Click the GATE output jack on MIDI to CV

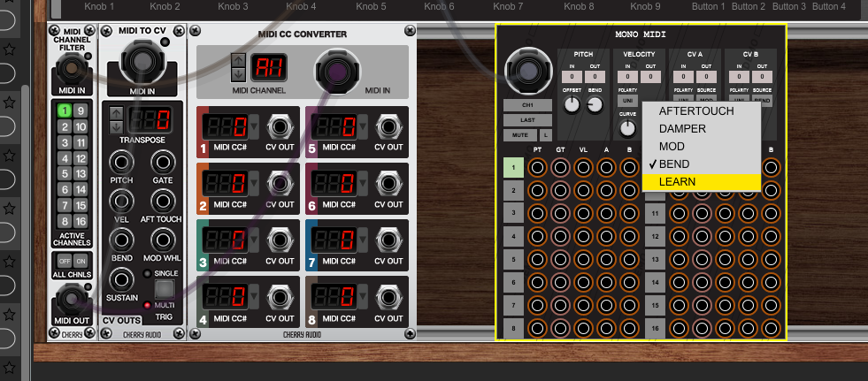163,162
